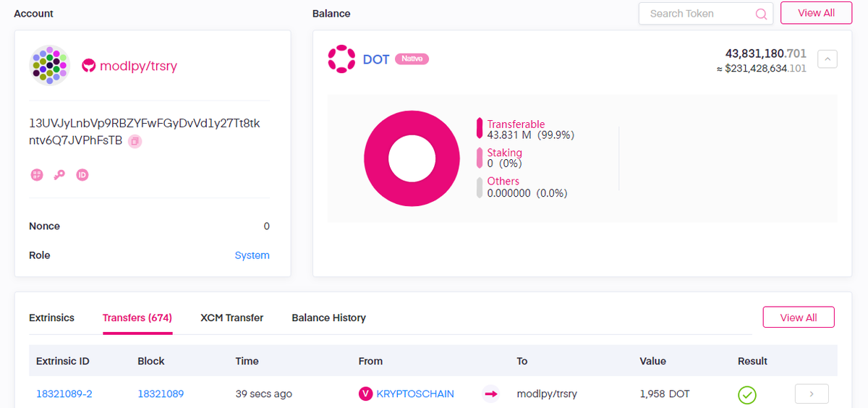Image resolution: width=868 pixels, height=408 pixels.
Task: Click the 43,831,180.701 balance amount
Action: coord(766,54)
